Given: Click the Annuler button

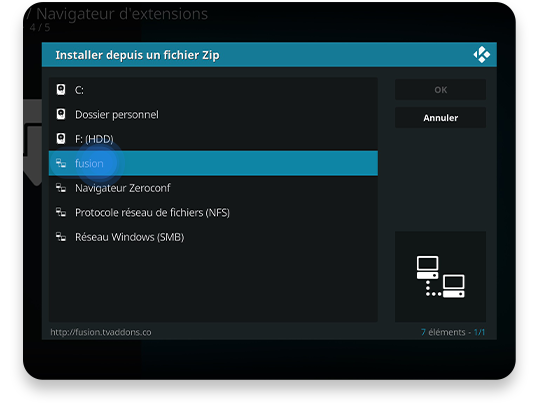Looking at the screenshot, I should click(440, 118).
